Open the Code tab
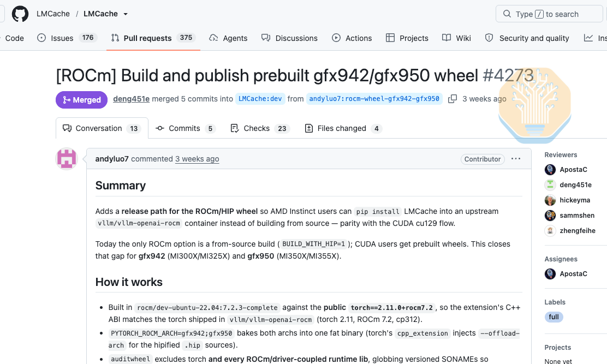 tap(14, 38)
